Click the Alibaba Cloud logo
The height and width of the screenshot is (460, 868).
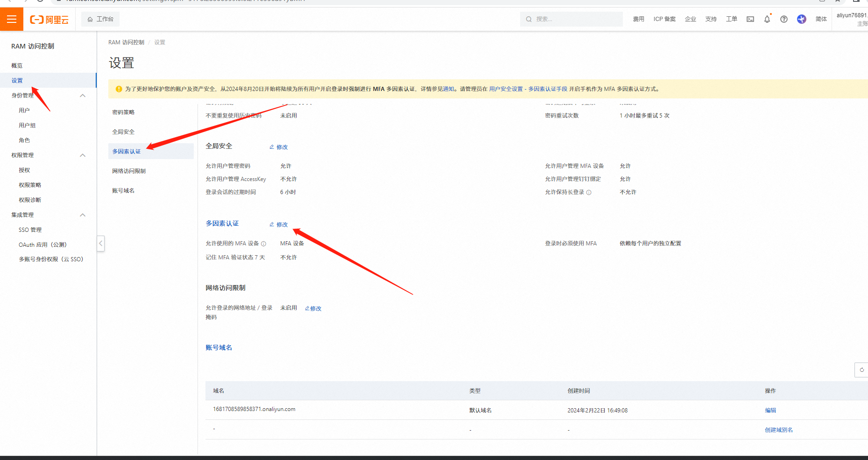point(49,20)
